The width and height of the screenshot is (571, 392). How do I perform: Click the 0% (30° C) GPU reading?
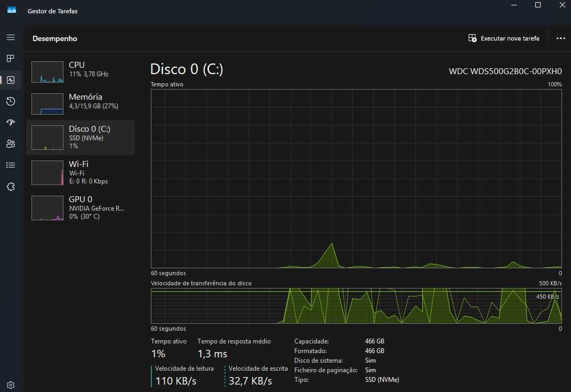84,217
